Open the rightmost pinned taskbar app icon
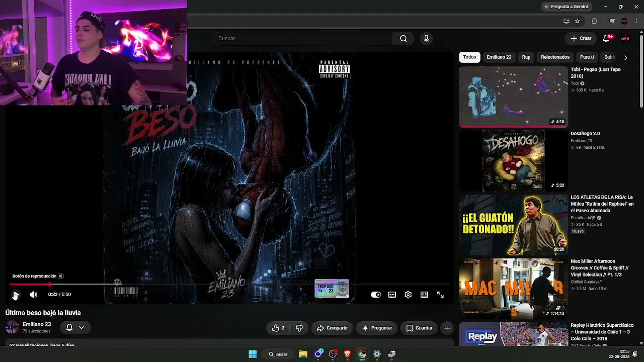 [391, 354]
